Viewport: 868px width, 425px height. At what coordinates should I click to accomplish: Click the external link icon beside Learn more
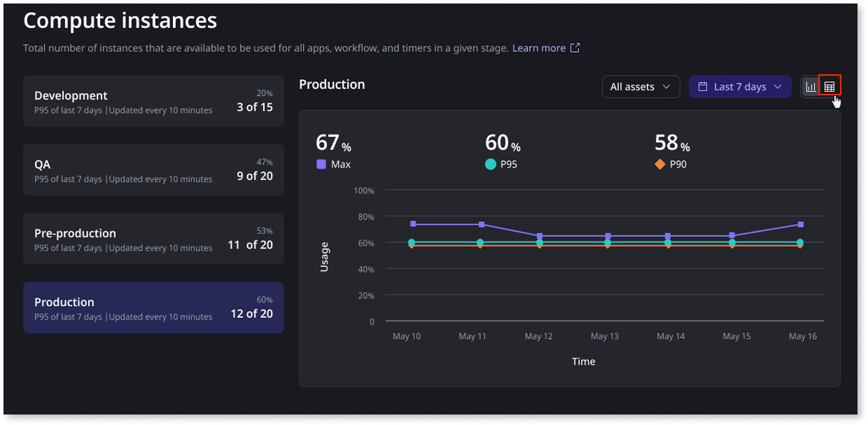[x=575, y=48]
